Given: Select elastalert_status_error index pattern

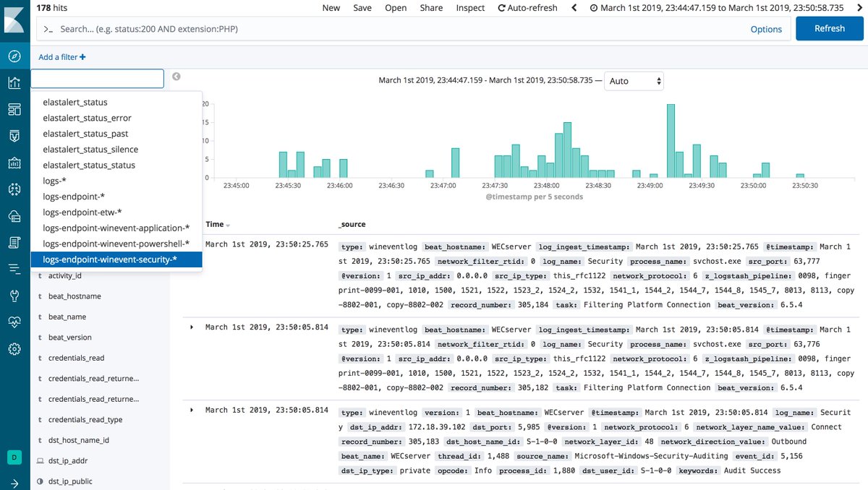Looking at the screenshot, I should coord(116,119).
